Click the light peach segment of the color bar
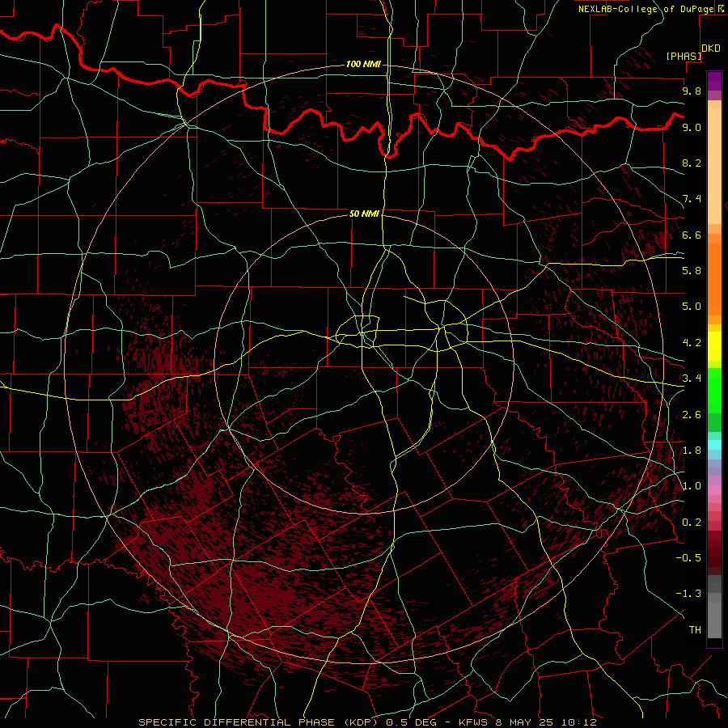The width and height of the screenshot is (728, 728). [714, 166]
